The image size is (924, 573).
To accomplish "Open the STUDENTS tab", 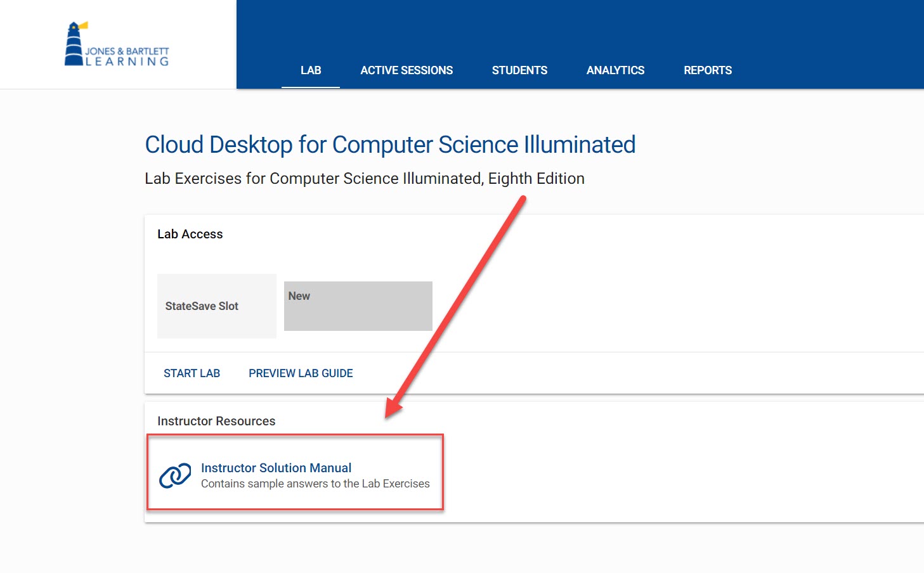I will tap(519, 70).
